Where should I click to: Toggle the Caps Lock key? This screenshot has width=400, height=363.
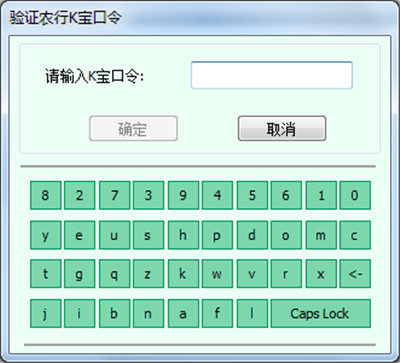(320, 313)
